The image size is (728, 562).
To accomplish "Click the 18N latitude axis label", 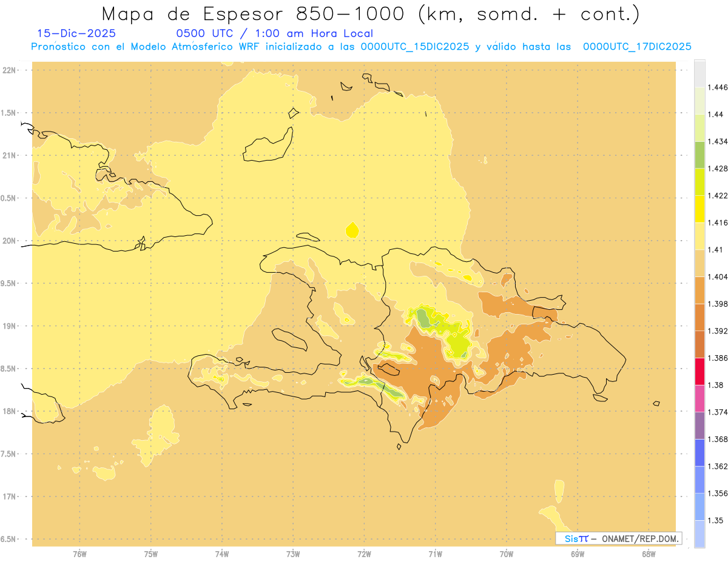I will pos(10,411).
